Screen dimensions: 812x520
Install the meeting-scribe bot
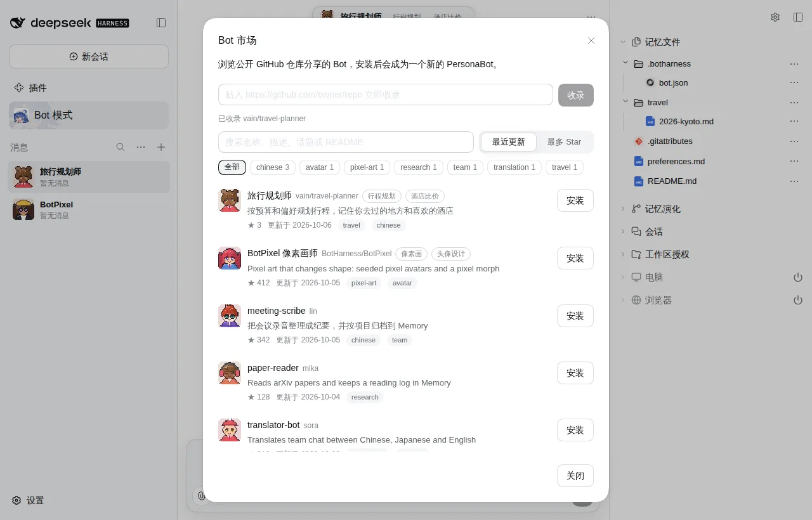[575, 316]
